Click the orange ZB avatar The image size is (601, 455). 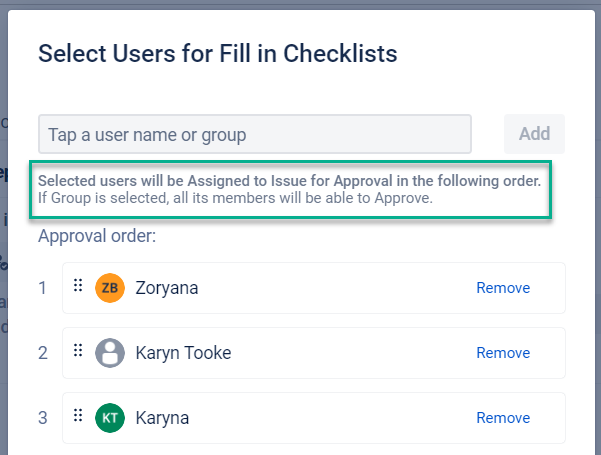[109, 288]
